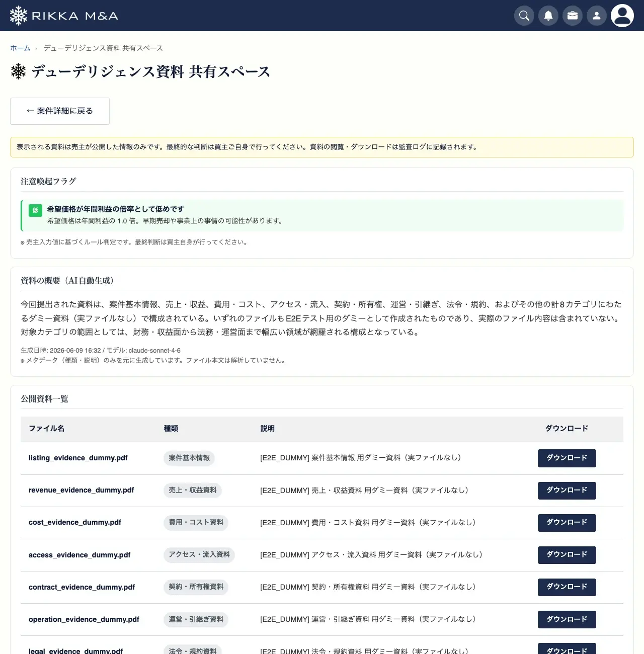
Task: Download operation_evidence_dummy.pdf
Action: pyautogui.click(x=567, y=619)
